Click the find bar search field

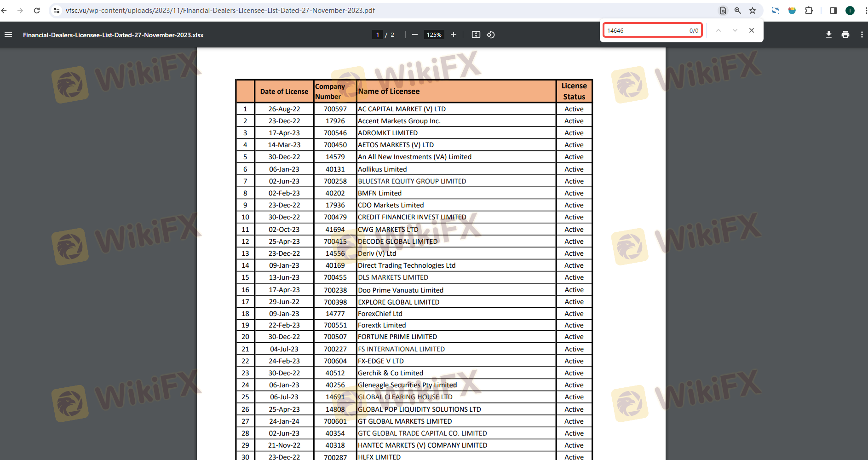tap(646, 30)
